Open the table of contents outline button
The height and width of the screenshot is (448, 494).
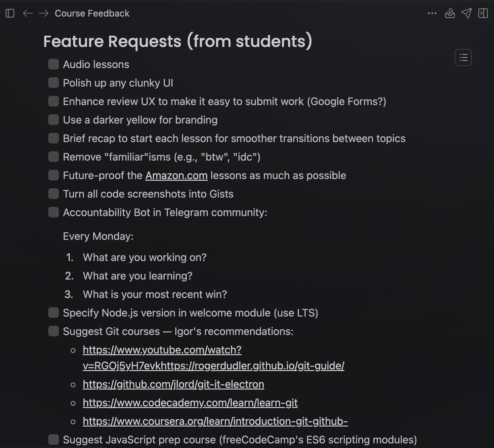pyautogui.click(x=463, y=57)
